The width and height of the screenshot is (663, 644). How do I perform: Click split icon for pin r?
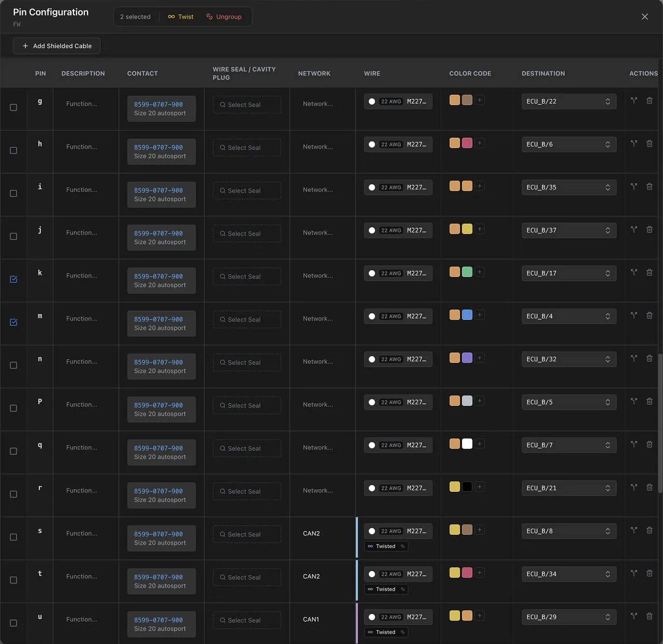[634, 487]
